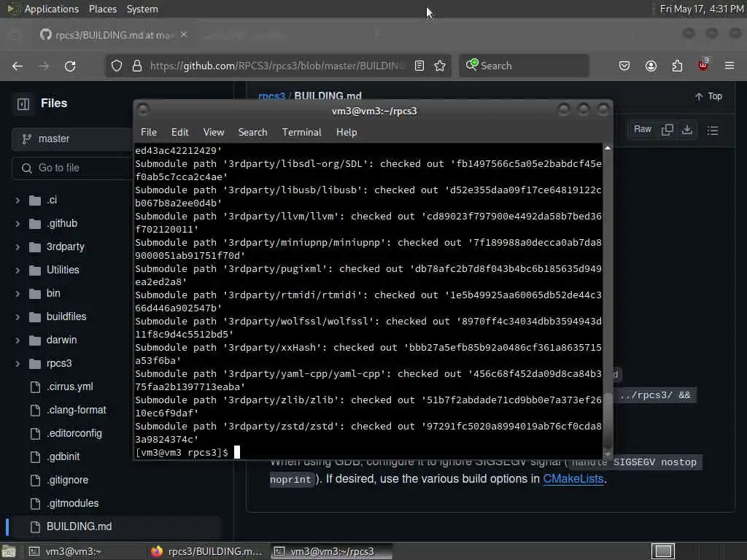Screen dimensions: 747x560
Task: Open the Firefox hamburger menu
Action: point(729,66)
